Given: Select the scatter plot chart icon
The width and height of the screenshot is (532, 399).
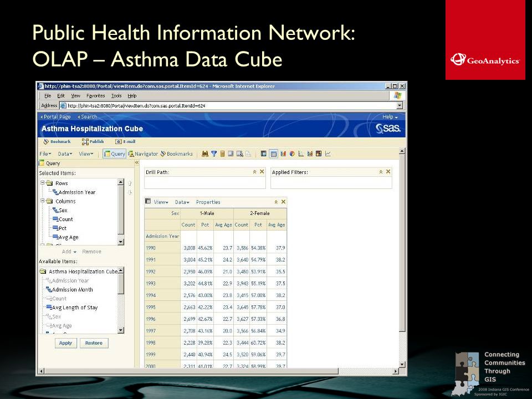Looking at the screenshot, I should [301, 154].
